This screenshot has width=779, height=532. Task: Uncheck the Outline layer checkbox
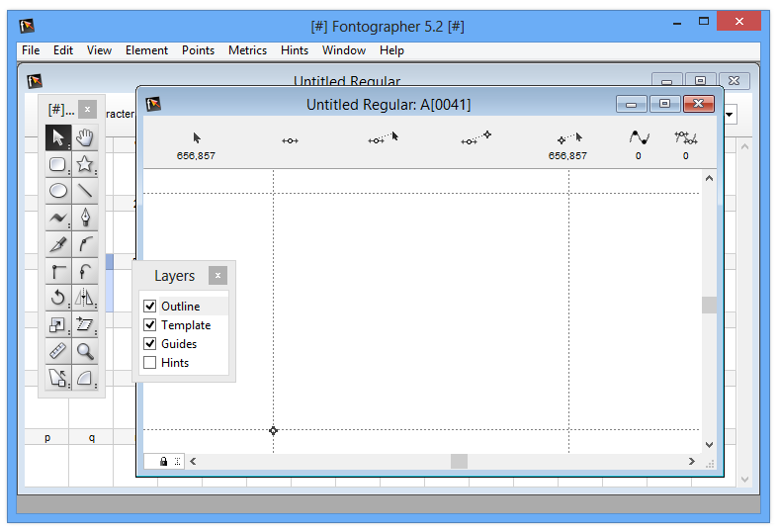click(x=150, y=306)
